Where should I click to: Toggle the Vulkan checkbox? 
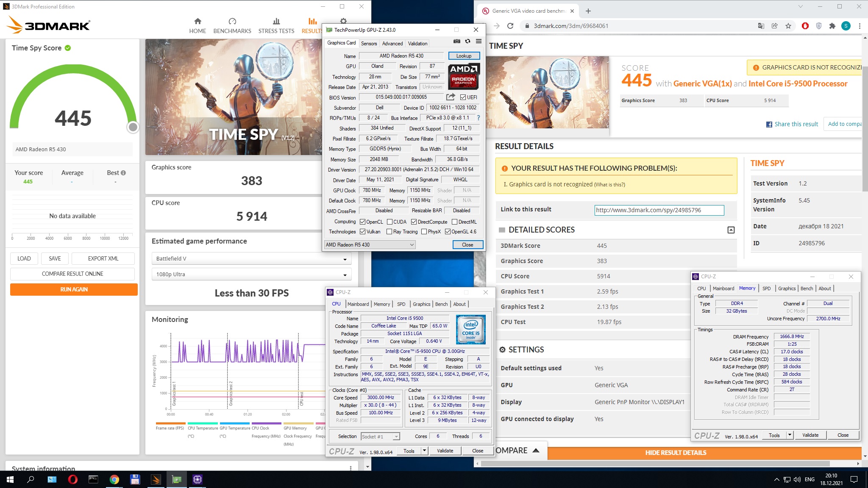pyautogui.click(x=362, y=232)
